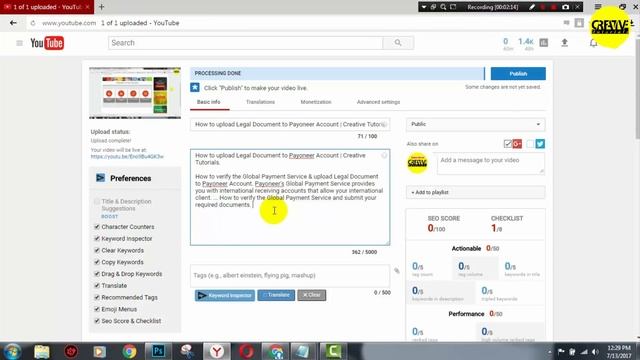
Task: Launch Chrome from the taskbar
Action: click(x=129, y=351)
